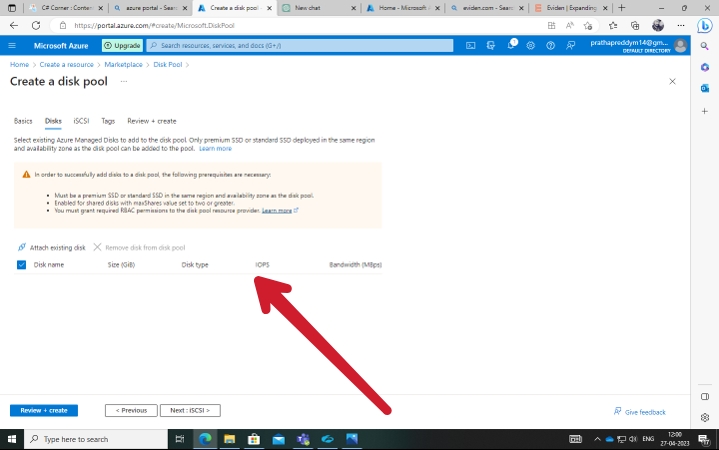Go to Disk Pool breadcrumb
Screen dimensions: 719x450
click(x=167, y=64)
